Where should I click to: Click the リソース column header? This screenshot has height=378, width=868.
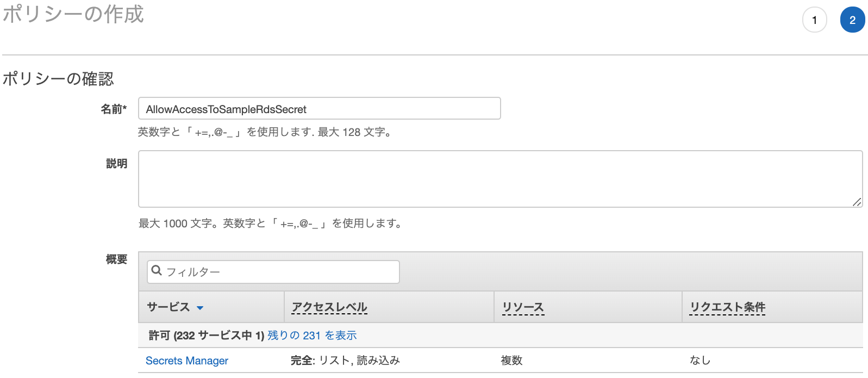point(523,307)
